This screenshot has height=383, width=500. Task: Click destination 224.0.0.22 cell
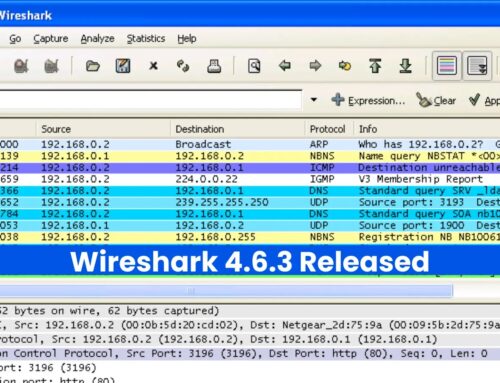(206, 179)
